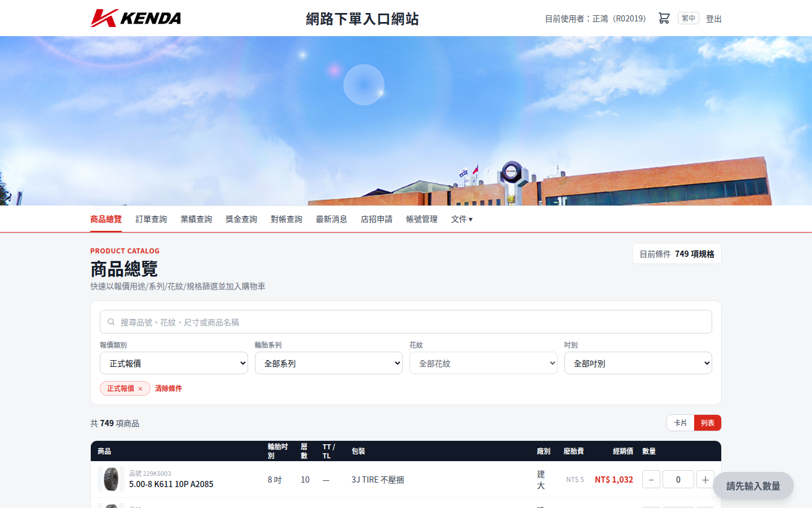Screen dimensions: 812x508
Task: Go to the 帳號管理 tab
Action: pos(422,219)
